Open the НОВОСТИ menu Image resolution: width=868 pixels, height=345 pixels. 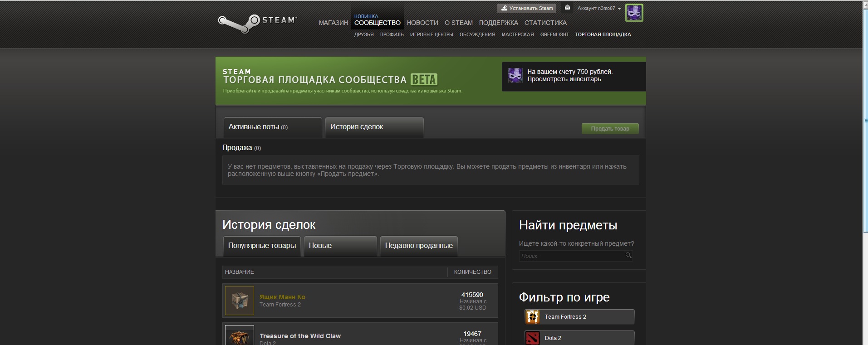(x=422, y=23)
